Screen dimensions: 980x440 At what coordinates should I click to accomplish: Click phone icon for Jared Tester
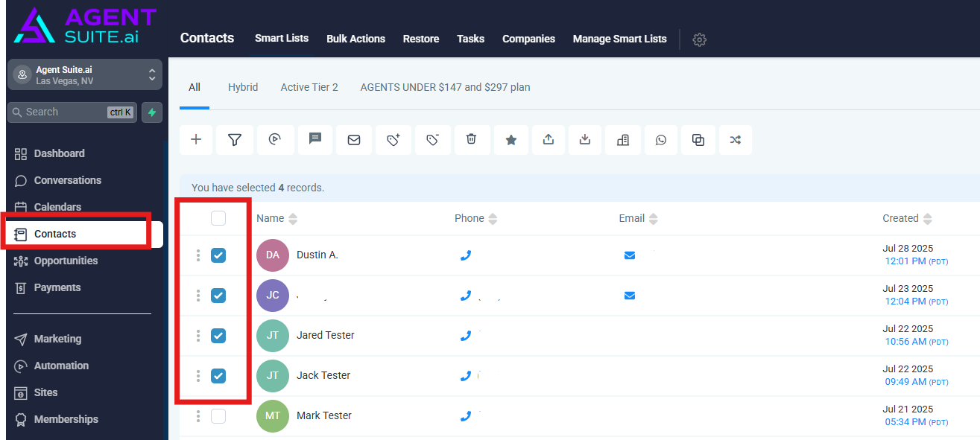(x=466, y=335)
